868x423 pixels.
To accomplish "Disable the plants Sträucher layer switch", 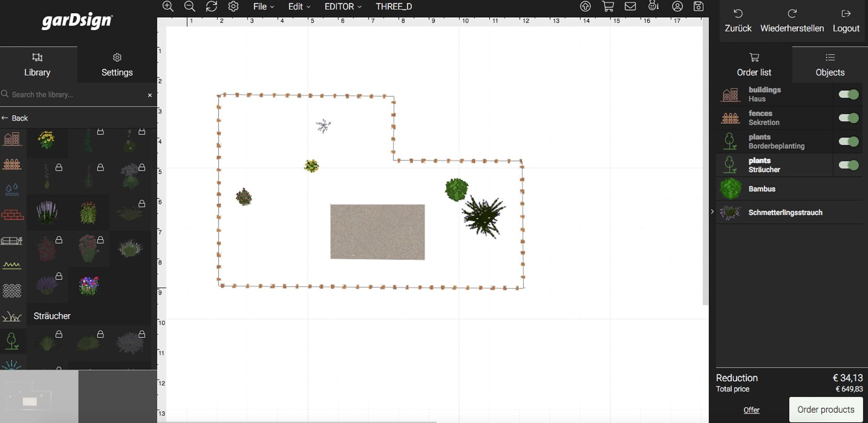I will 849,165.
